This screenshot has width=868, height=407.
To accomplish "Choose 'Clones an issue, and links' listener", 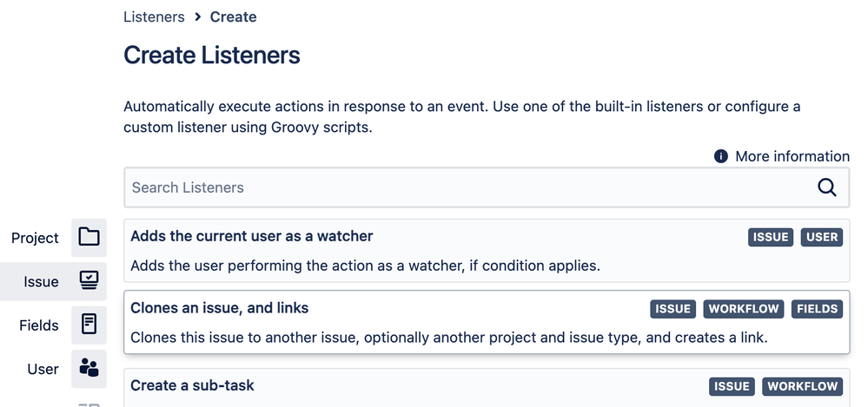I will (x=220, y=308).
